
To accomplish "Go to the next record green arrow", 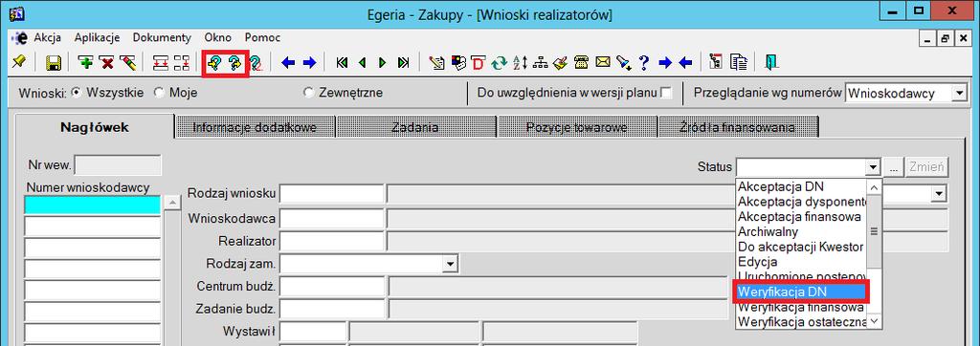I will click(x=383, y=62).
